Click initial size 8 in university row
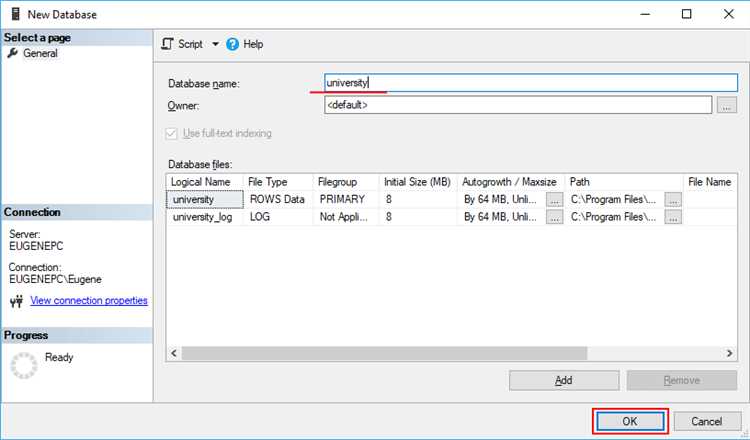 [x=418, y=199]
